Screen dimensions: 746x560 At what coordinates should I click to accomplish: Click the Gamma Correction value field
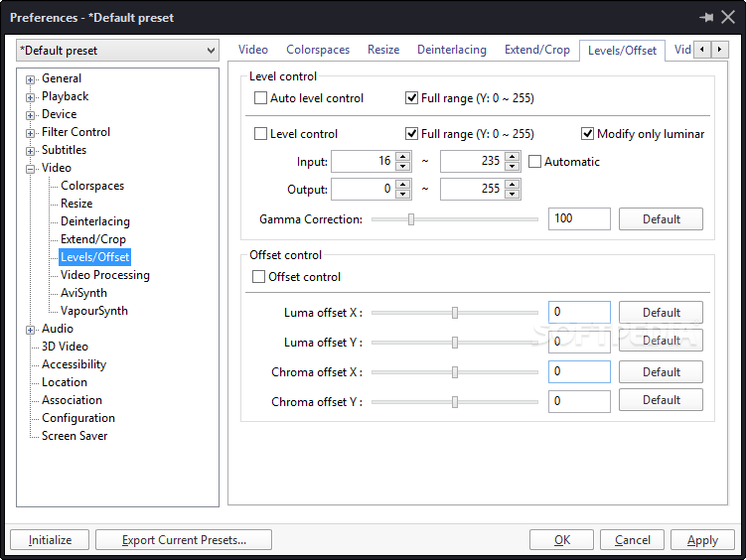[x=579, y=218]
